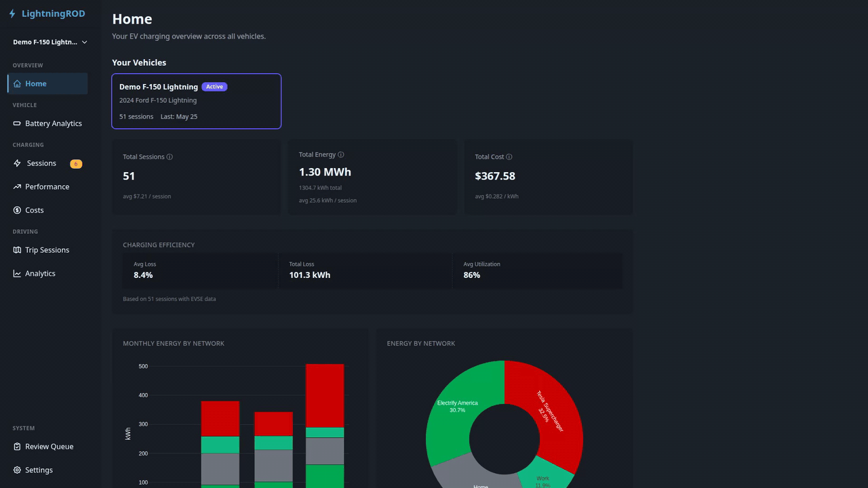
Task: Open the Trip Sessions menu item
Action: pyautogui.click(x=47, y=250)
